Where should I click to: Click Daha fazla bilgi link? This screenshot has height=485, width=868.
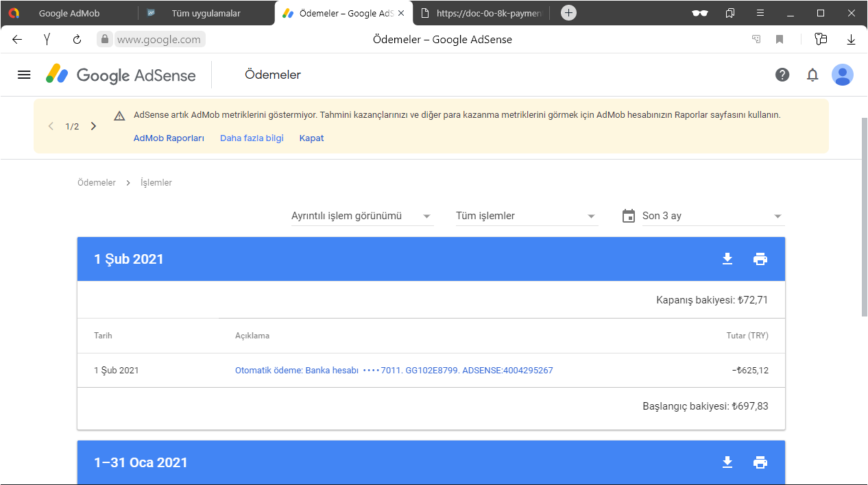coord(252,138)
